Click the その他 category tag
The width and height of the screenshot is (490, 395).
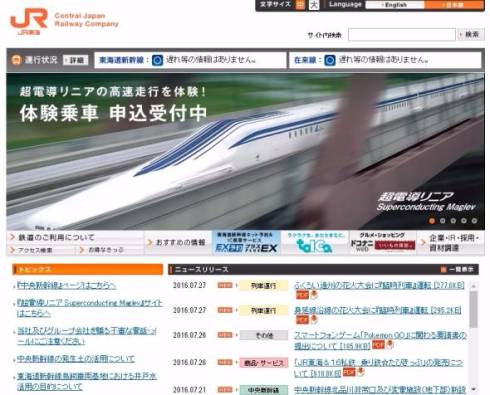coord(264,335)
